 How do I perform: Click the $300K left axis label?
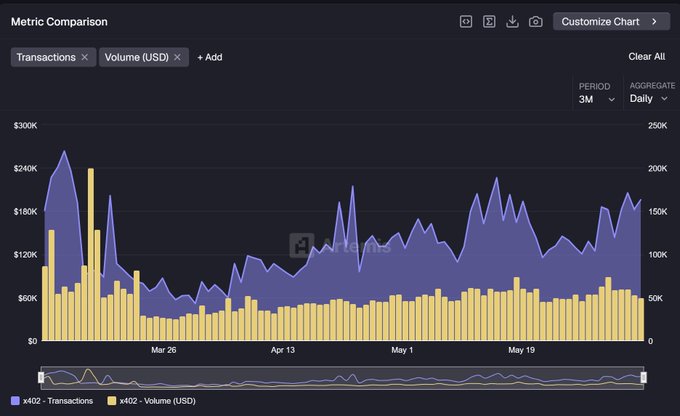point(25,125)
